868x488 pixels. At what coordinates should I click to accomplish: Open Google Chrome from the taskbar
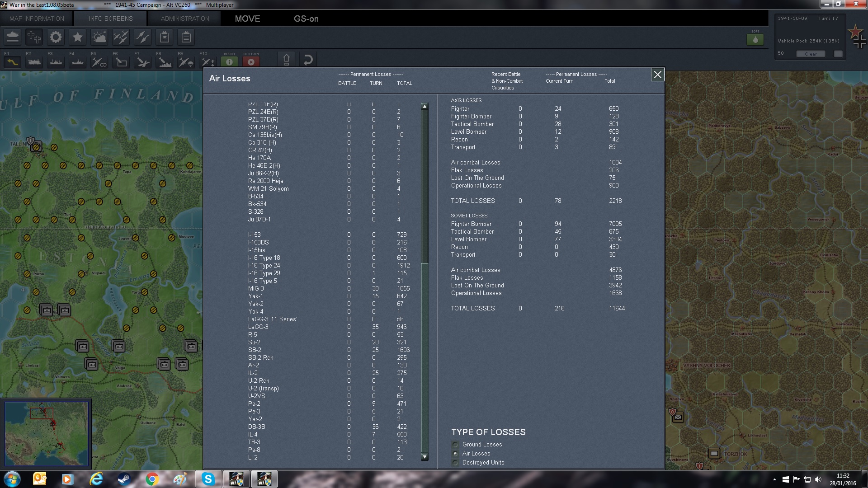[152, 479]
